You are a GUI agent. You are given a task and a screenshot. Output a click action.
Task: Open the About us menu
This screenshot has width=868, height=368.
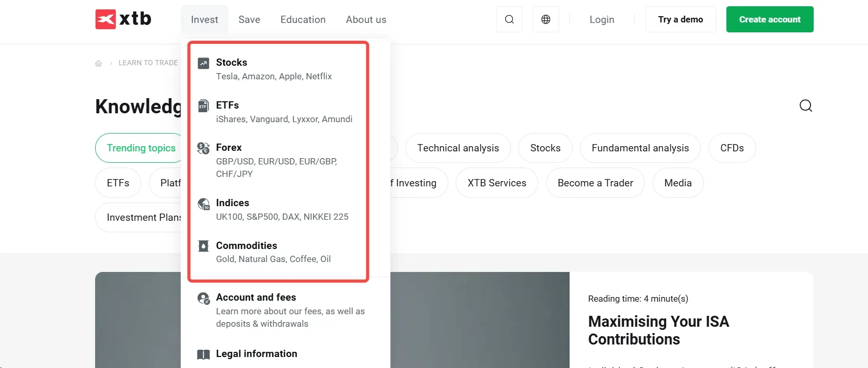coord(366,19)
